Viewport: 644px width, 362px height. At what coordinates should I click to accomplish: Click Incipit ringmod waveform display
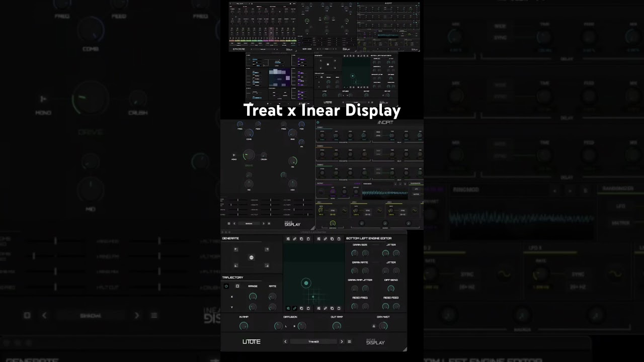point(385,193)
